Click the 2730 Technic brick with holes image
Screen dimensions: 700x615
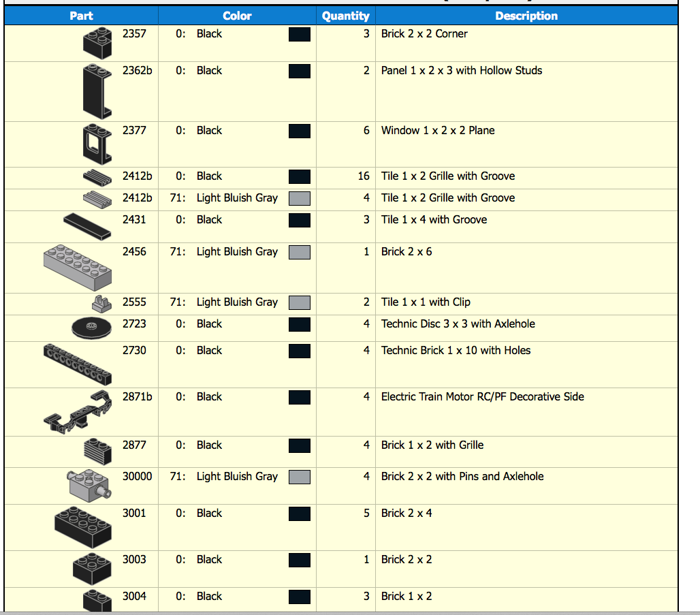pyautogui.click(x=78, y=364)
